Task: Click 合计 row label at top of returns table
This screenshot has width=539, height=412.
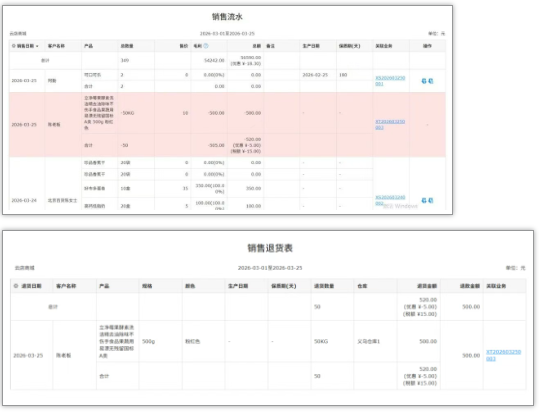Action: pyautogui.click(x=53, y=307)
